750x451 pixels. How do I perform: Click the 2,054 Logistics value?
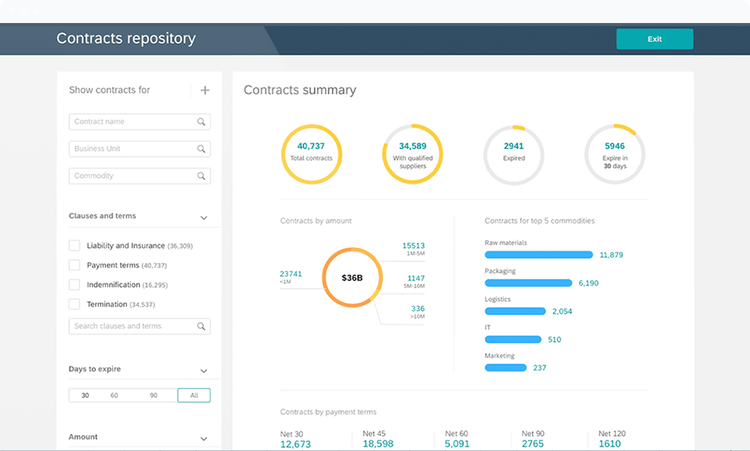point(562,311)
